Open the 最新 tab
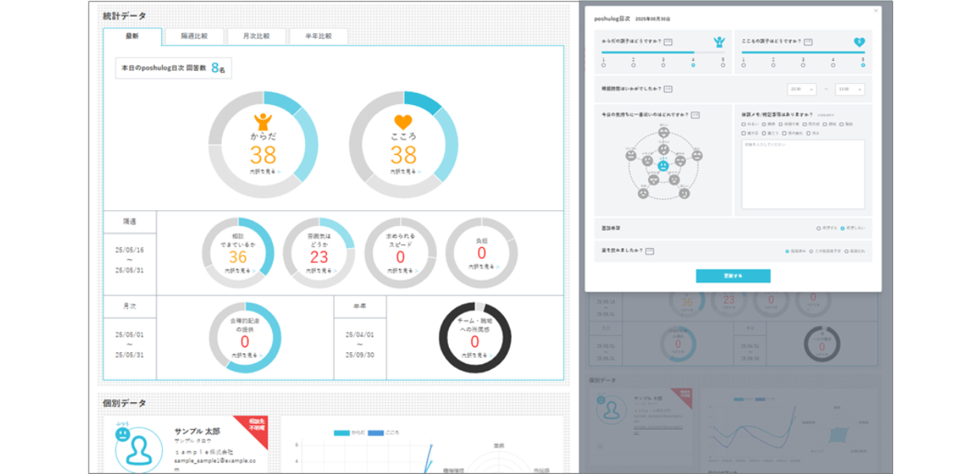Screen dimensions: 980x474 [x=132, y=36]
